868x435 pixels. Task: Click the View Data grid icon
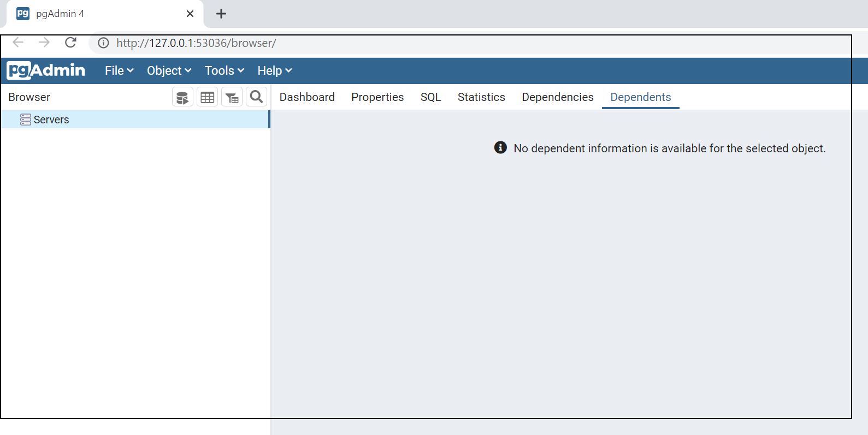207,98
